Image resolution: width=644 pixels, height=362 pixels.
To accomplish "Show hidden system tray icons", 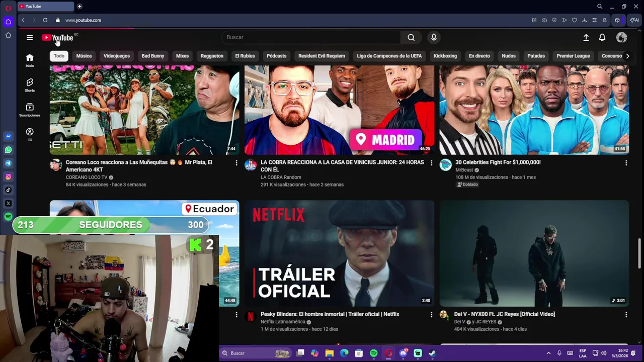I will [548, 353].
